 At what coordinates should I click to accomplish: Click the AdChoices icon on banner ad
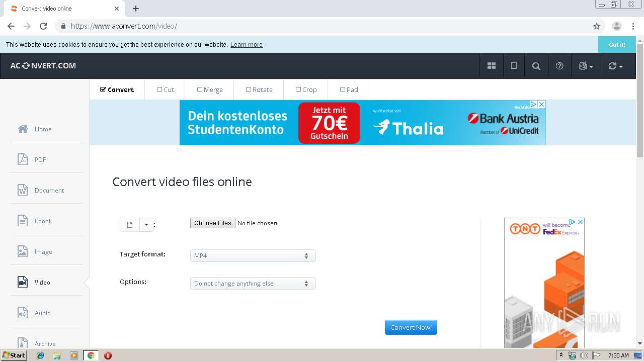(x=534, y=104)
